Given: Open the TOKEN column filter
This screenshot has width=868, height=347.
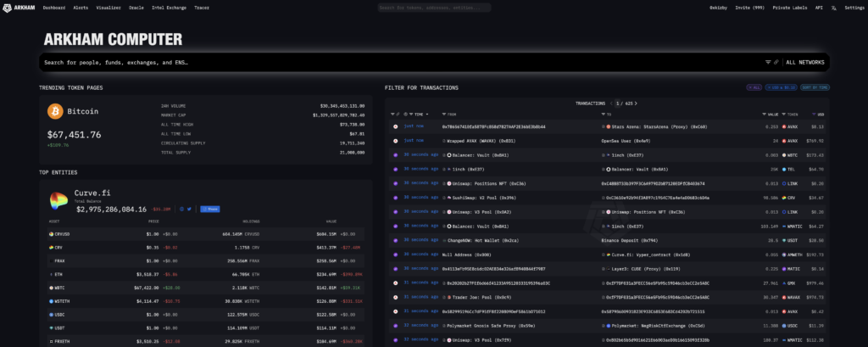Looking at the screenshot, I should point(784,115).
